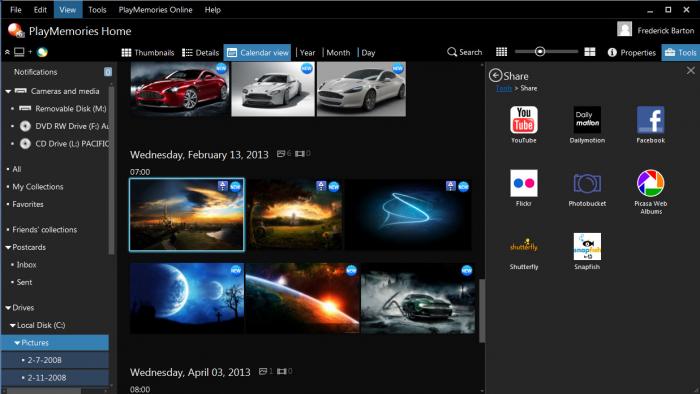The width and height of the screenshot is (700, 394).
Task: Open the Postcards Inbox
Action: click(26, 265)
